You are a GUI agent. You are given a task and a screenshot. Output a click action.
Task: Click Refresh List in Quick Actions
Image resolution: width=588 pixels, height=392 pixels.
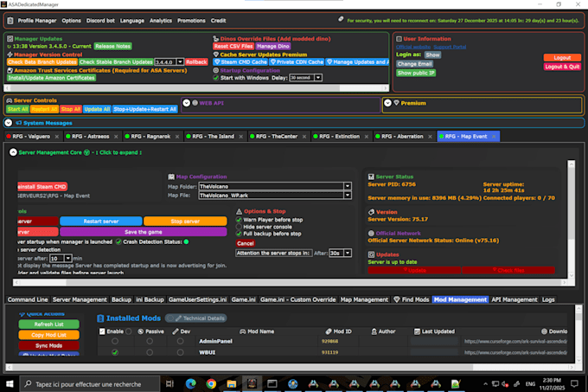[x=48, y=325]
